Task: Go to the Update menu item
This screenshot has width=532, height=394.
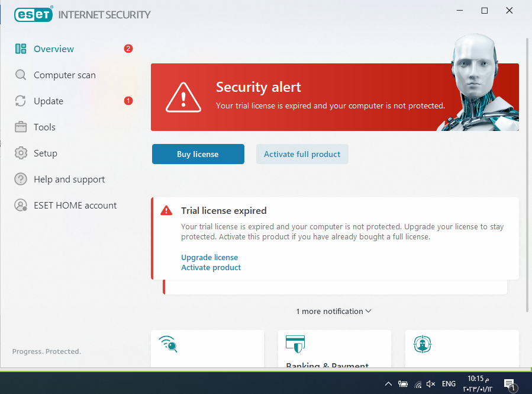Action: pyautogui.click(x=49, y=101)
